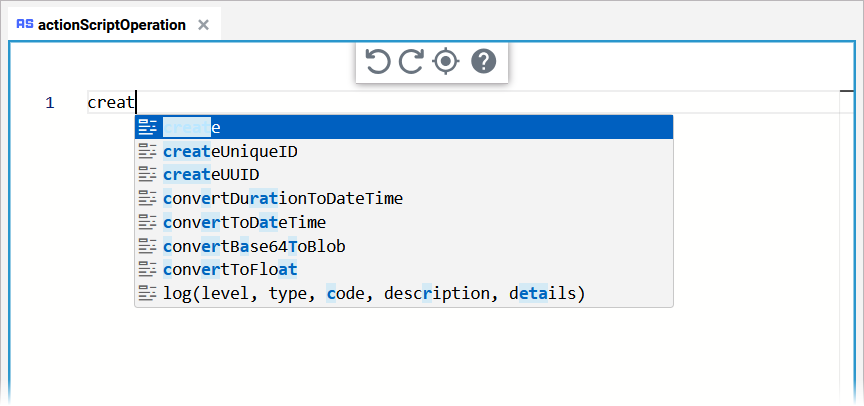Click the editor line after typed text
The height and width of the screenshot is (406, 864).
[480, 102]
